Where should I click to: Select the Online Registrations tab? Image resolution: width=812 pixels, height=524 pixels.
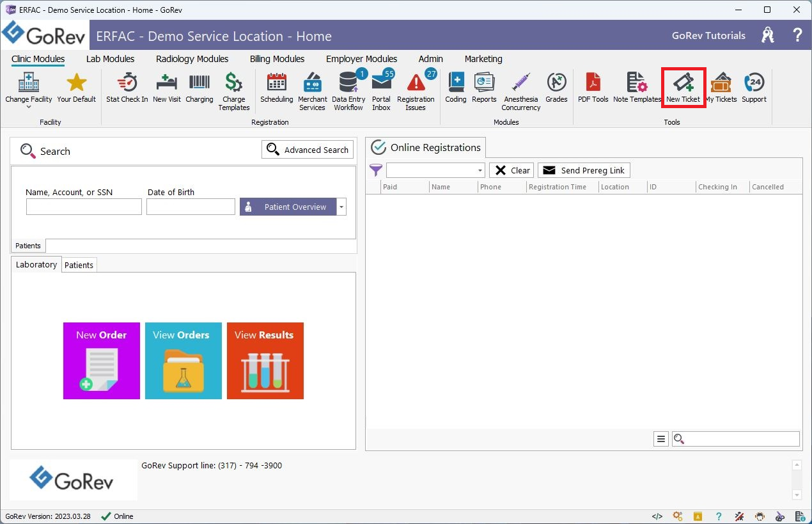[x=426, y=147]
